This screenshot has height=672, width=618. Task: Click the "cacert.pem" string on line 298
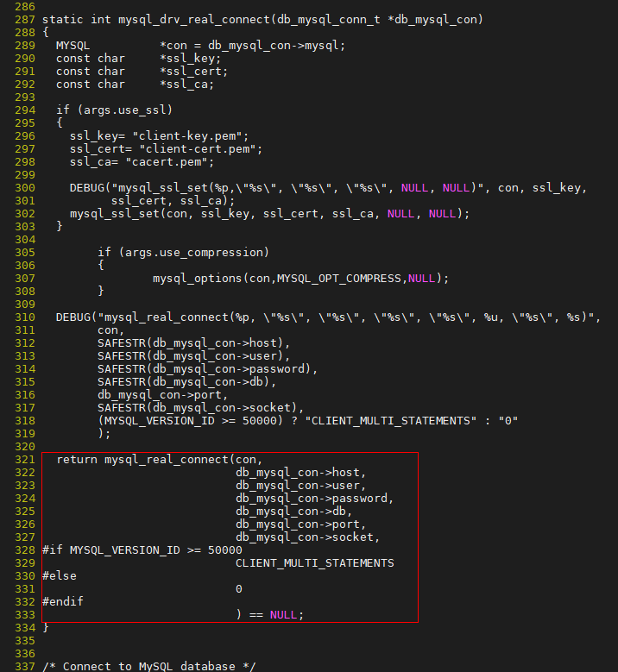tap(167, 162)
